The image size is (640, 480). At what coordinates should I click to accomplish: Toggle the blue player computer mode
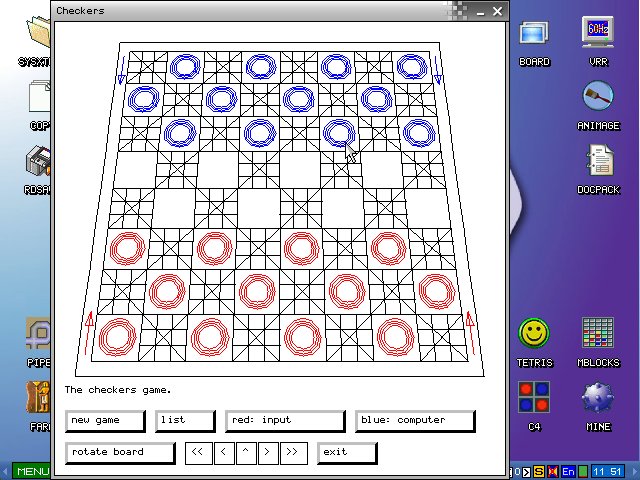414,420
